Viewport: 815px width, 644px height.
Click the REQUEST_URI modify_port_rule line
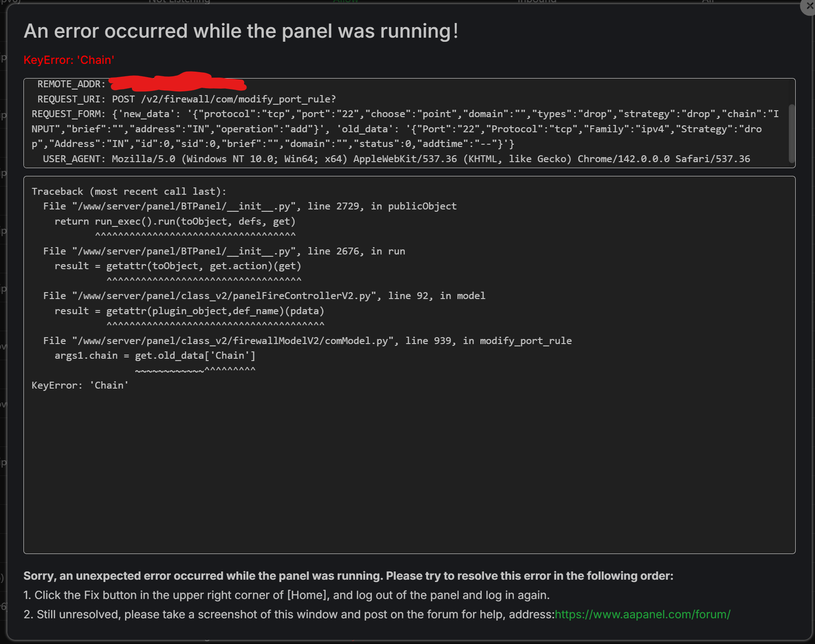[187, 99]
